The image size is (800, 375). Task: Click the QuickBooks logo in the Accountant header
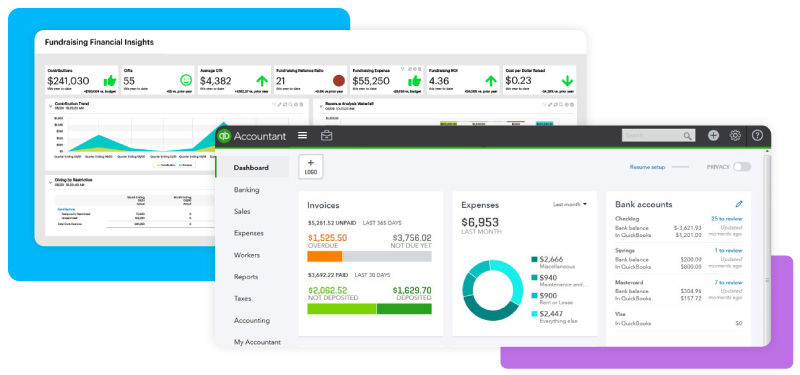pos(223,136)
